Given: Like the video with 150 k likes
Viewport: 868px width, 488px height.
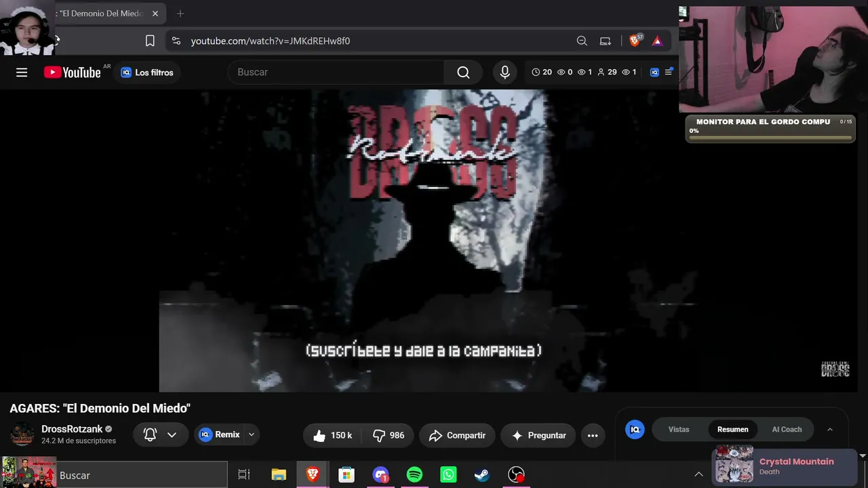Looking at the screenshot, I should [332, 435].
